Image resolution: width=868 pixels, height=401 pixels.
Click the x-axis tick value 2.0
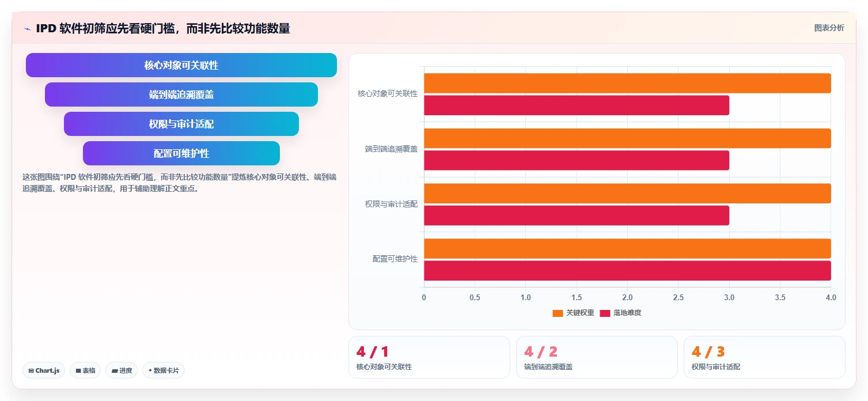click(627, 297)
